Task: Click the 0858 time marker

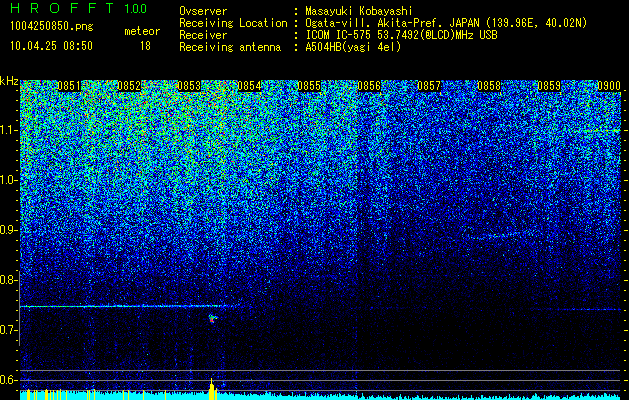Action: click(489, 86)
